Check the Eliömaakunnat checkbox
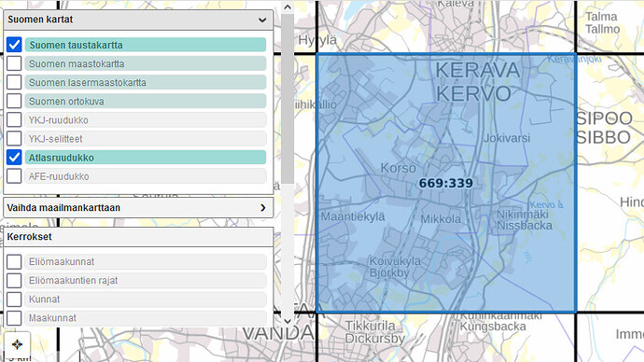 tap(14, 261)
